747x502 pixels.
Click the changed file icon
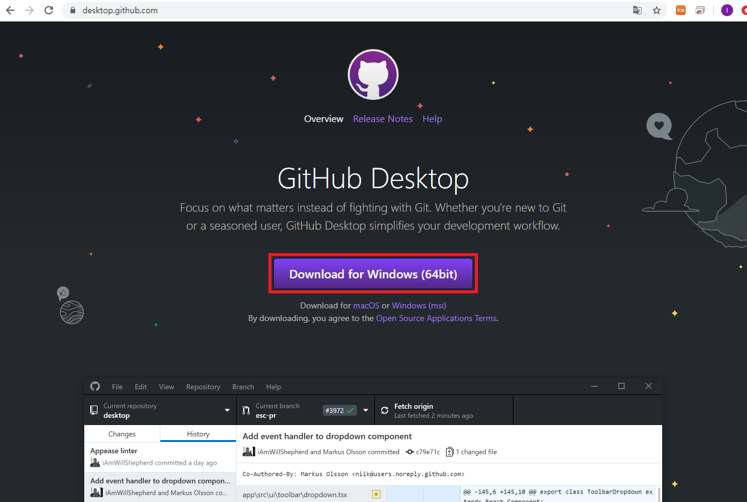449,452
